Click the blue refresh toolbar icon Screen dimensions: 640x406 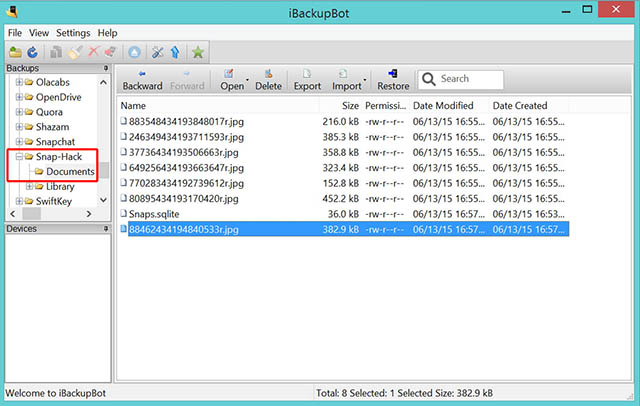pos(32,52)
